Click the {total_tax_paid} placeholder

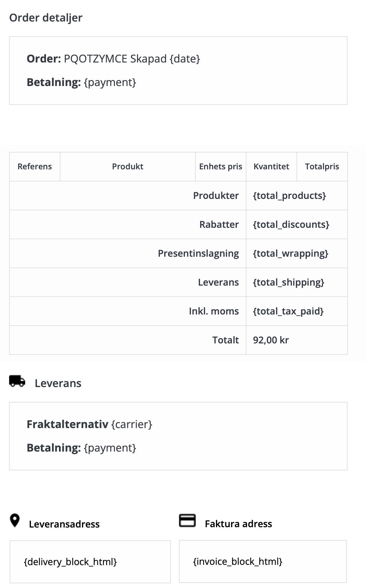288,311
